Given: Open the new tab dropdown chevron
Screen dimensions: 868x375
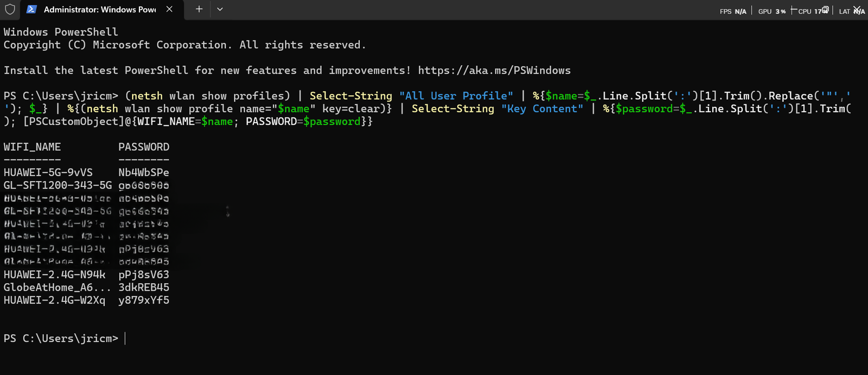Looking at the screenshot, I should click(220, 9).
